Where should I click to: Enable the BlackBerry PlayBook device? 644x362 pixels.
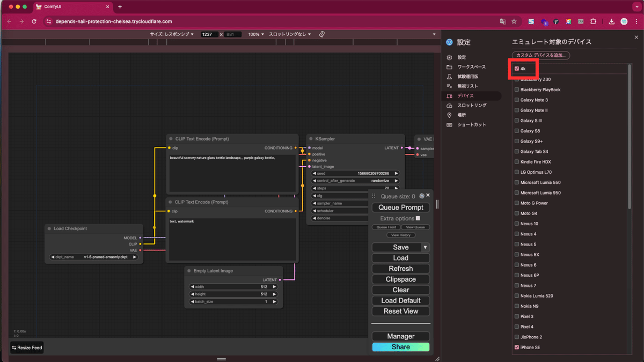coord(517,90)
